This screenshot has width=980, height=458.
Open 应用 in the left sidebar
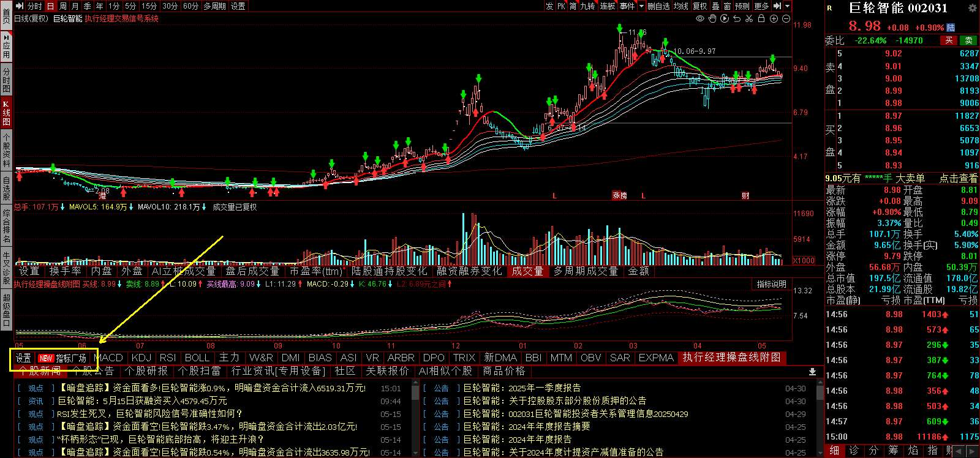(6, 46)
